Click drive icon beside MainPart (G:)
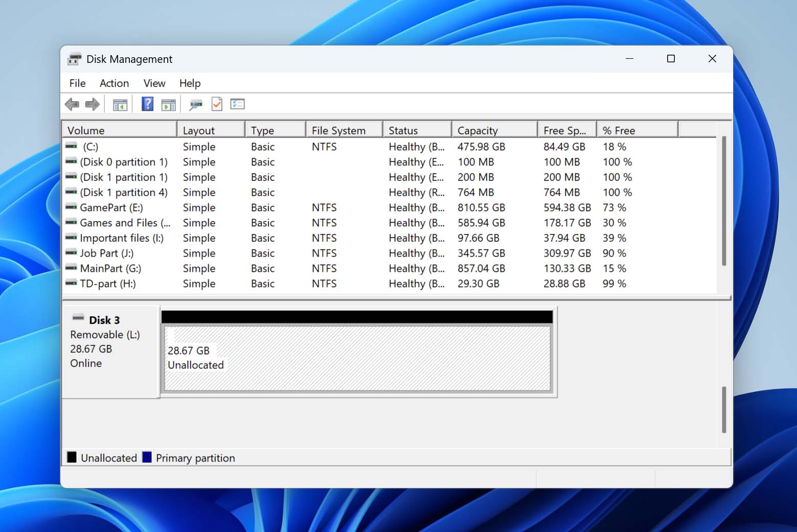Viewport: 797px width, 532px height. (72, 268)
